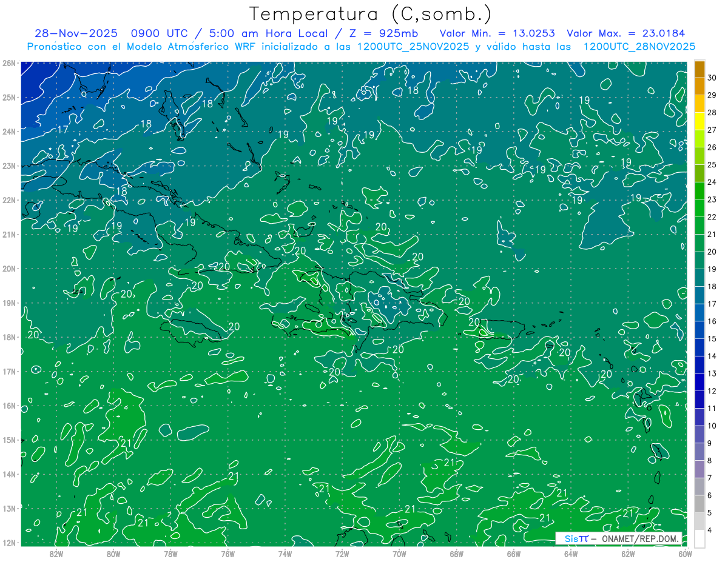Click the title Temperatura (C,somb.)
Image resolution: width=728 pixels, height=562 pixels.
click(371, 14)
